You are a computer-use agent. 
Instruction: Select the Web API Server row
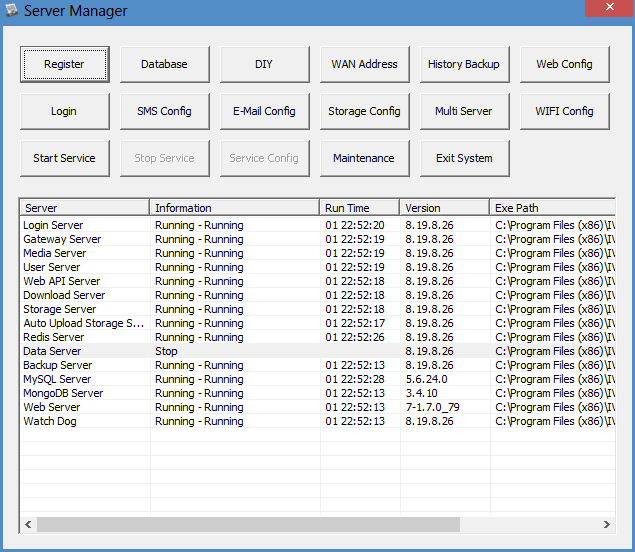[318, 281]
